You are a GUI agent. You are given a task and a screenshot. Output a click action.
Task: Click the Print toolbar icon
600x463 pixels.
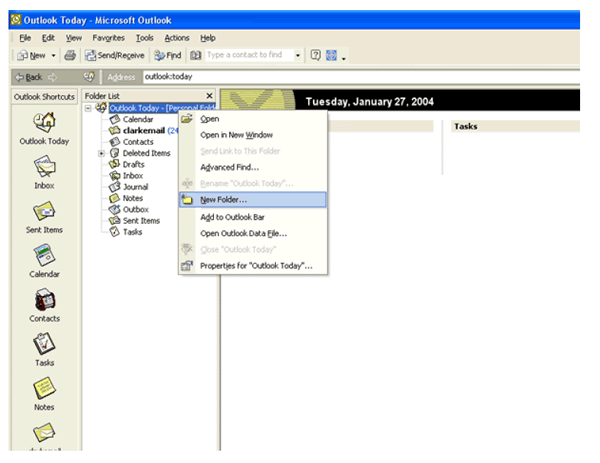[70, 55]
